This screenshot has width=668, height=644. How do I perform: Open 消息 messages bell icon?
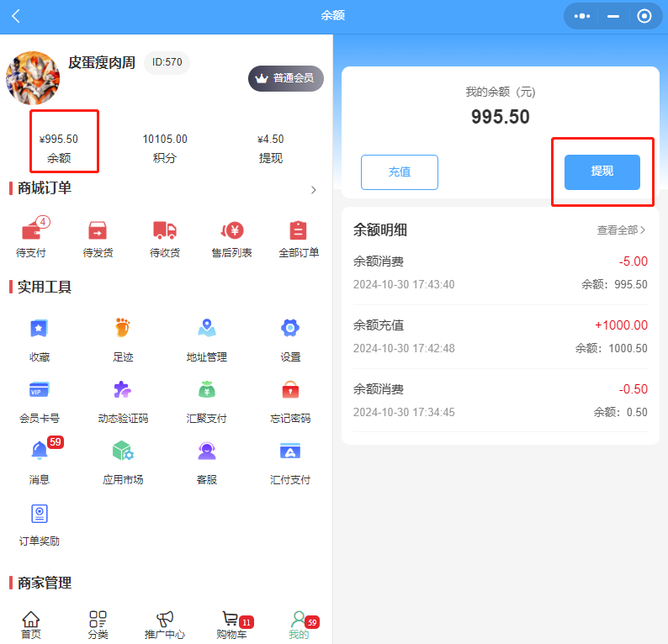pos(40,451)
